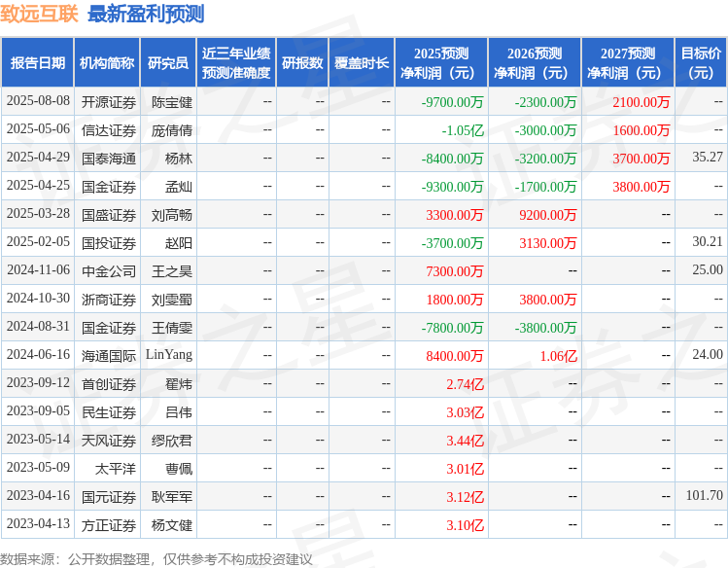Click analyst name 陈宝健
Screen dimensions: 728x568
point(172,102)
